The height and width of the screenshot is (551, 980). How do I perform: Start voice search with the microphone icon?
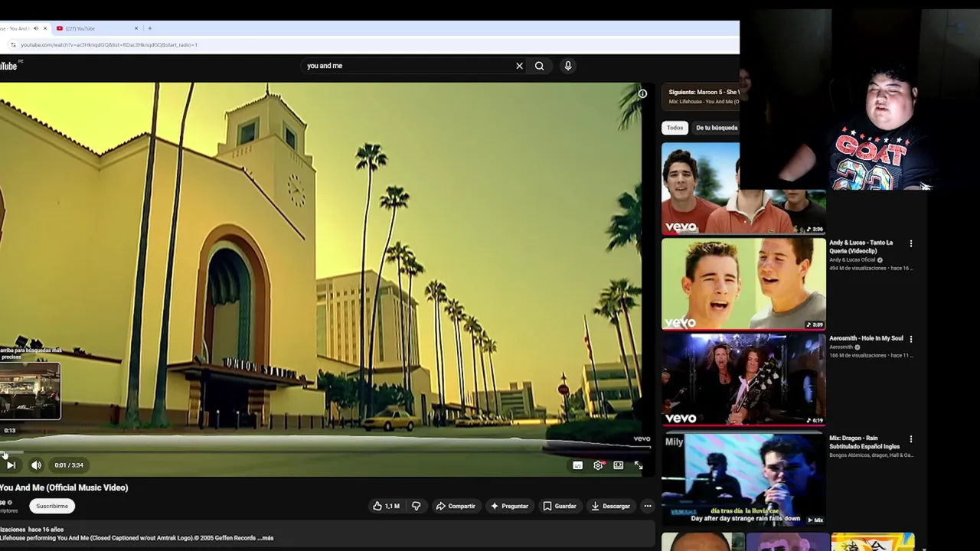(x=567, y=66)
